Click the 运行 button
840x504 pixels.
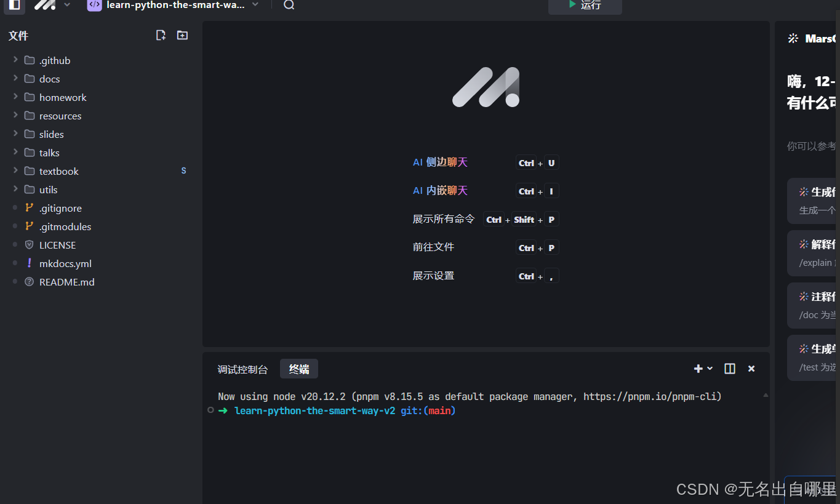click(x=585, y=6)
